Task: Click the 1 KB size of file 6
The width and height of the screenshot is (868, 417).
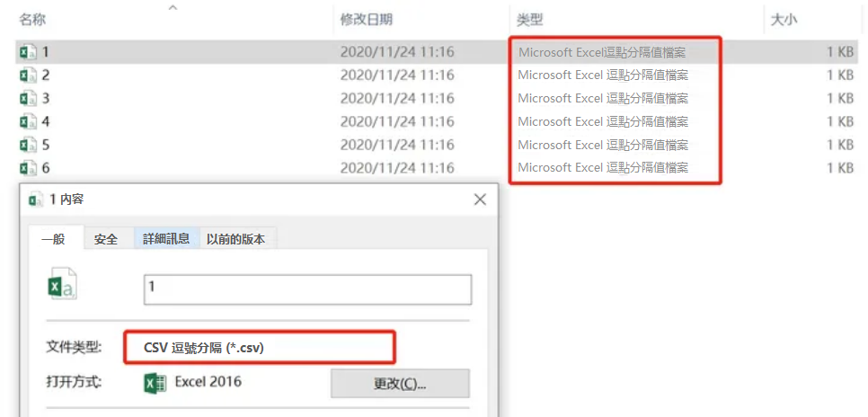Action: pyautogui.click(x=840, y=167)
